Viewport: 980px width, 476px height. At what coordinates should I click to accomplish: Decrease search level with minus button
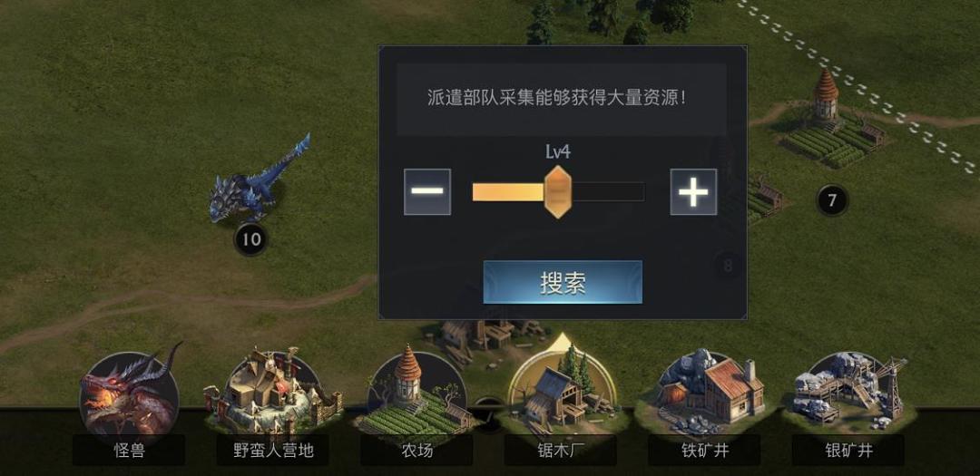(x=427, y=192)
